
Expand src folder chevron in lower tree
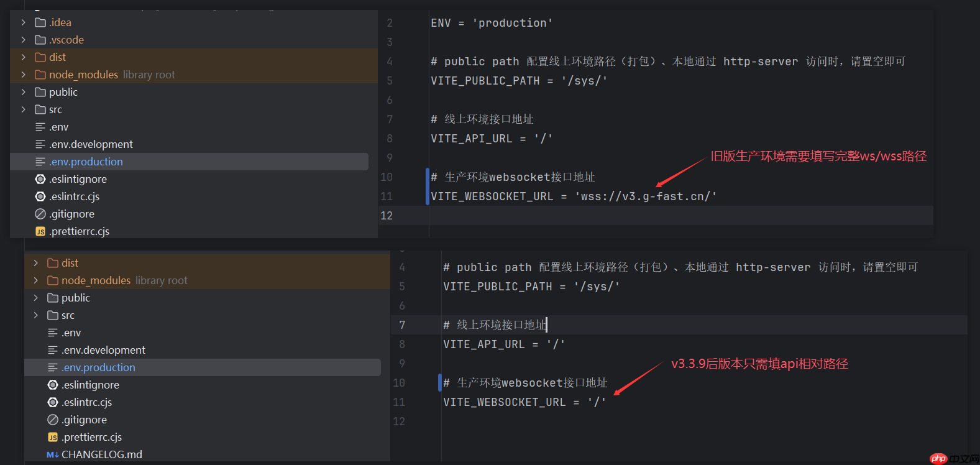35,315
